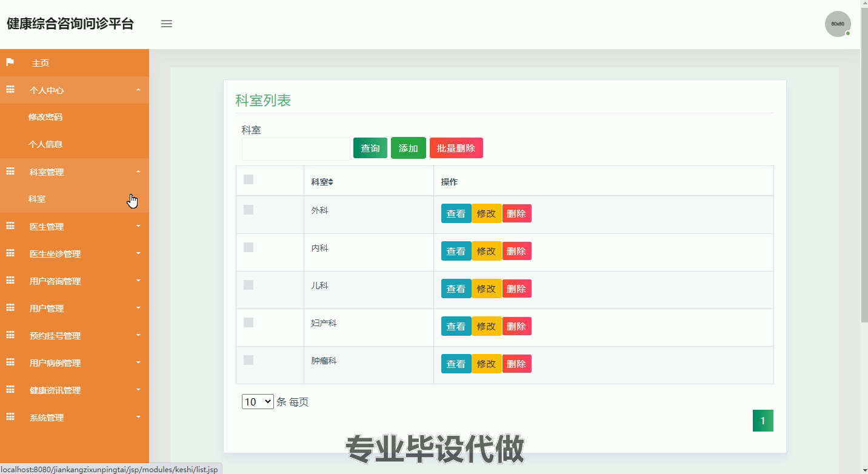Edit the 妇产科 row with 修改
868x474 pixels.
(486, 326)
